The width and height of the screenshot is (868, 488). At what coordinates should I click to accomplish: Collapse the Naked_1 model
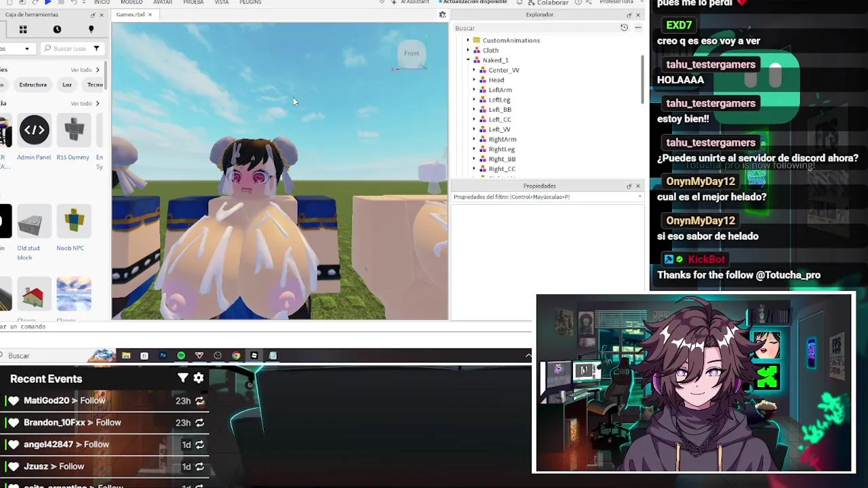point(468,60)
